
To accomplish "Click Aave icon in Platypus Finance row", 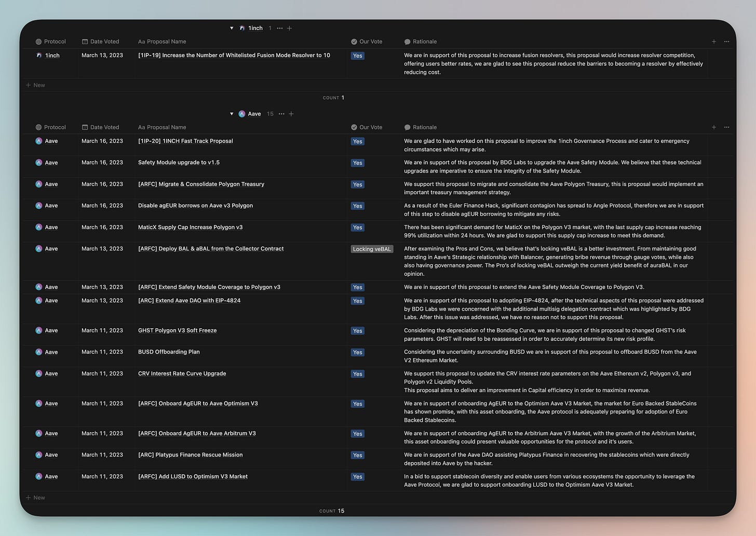I will 39,455.
